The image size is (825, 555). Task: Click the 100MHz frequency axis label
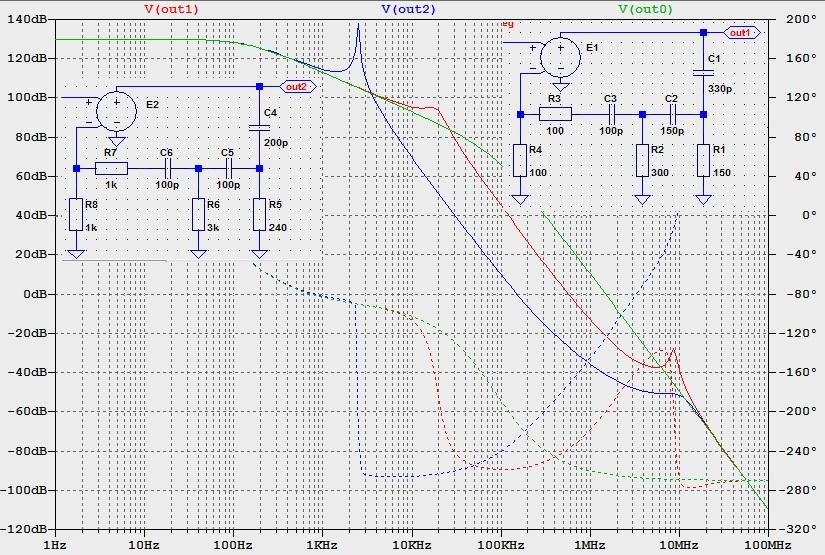(x=768, y=545)
